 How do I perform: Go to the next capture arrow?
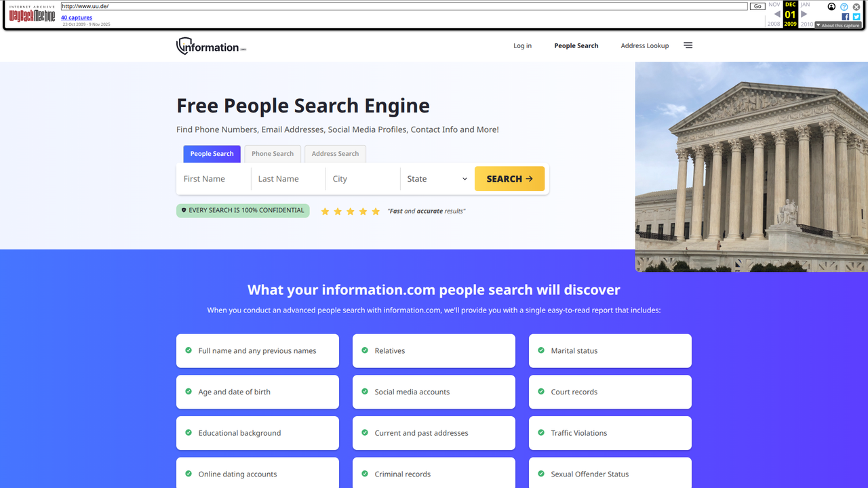point(804,14)
